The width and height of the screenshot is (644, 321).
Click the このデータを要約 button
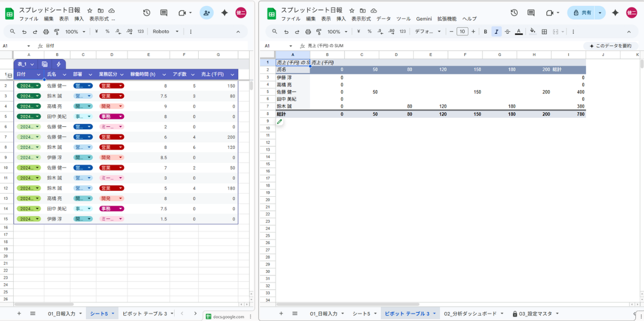coord(610,46)
